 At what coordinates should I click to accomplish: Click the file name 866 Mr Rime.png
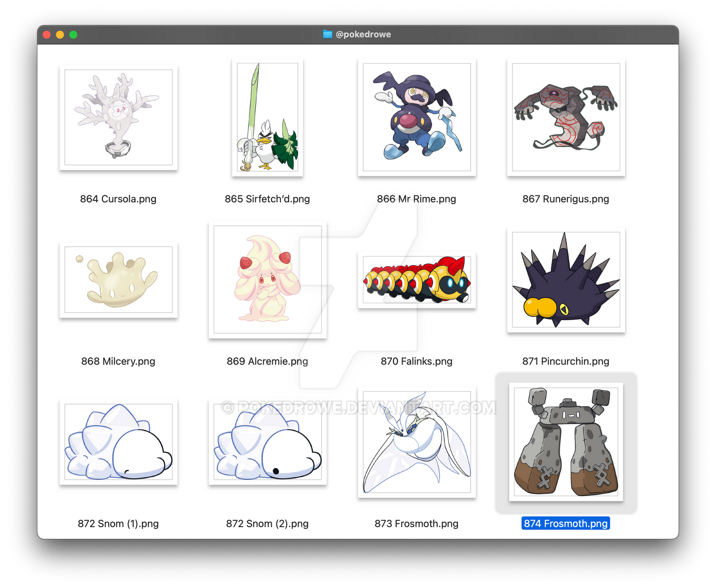coord(417,199)
